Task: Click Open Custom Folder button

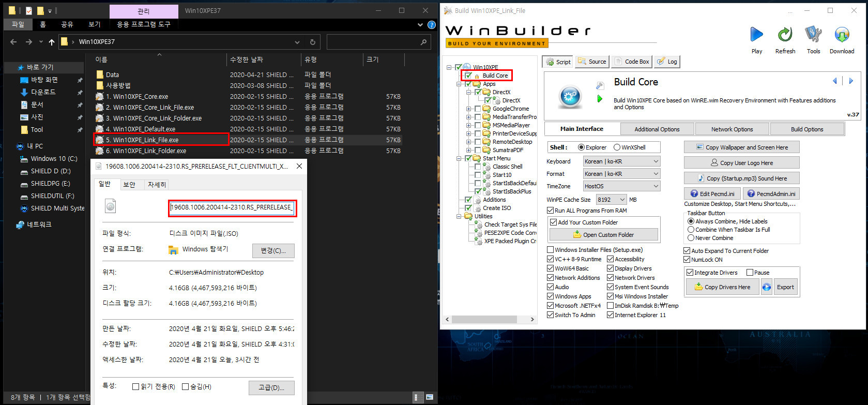Action: [603, 235]
